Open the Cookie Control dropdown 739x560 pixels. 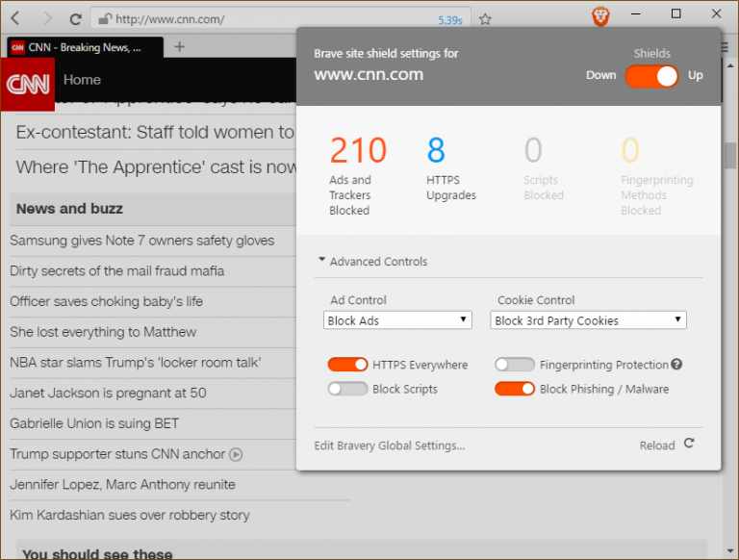tap(588, 320)
